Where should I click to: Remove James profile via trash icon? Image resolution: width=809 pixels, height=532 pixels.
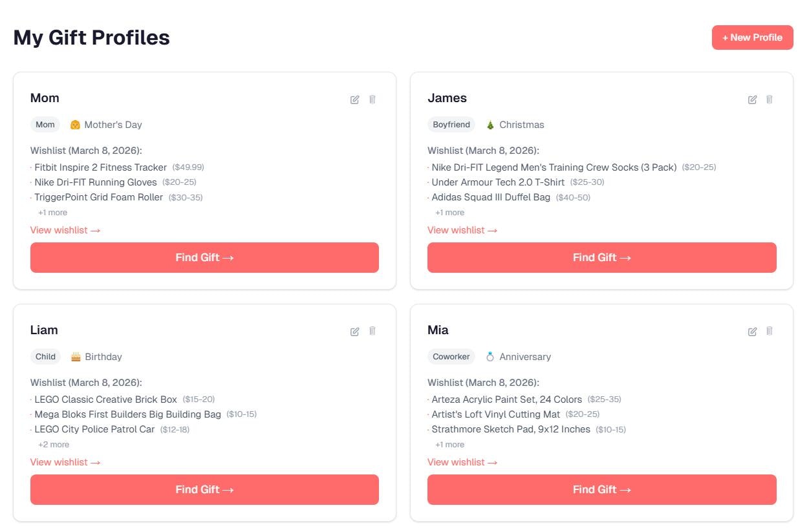770,100
